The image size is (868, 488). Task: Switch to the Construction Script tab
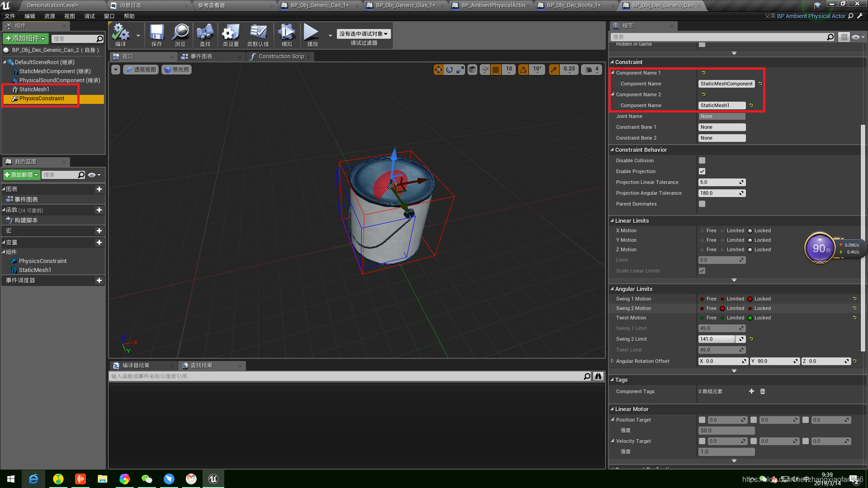[281, 56]
